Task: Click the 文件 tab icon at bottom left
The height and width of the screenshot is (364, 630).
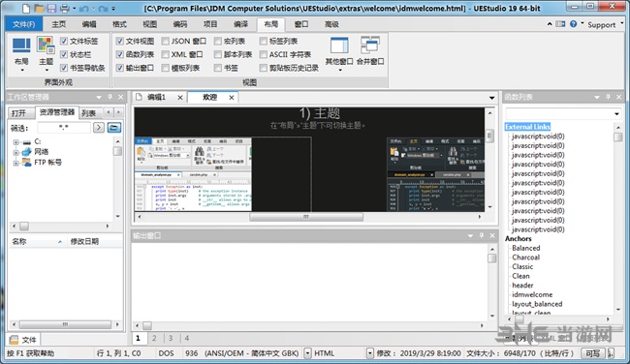Action: pos(15,340)
